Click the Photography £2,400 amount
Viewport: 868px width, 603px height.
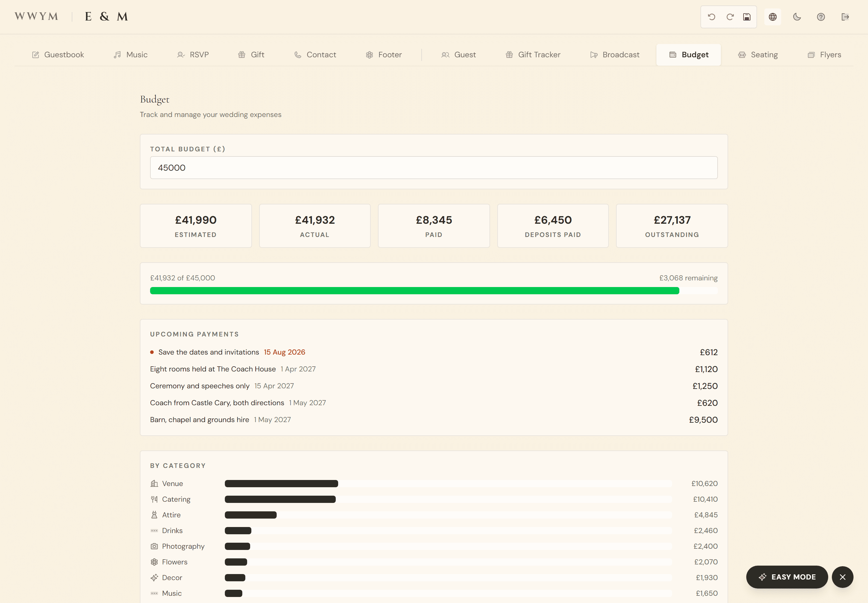point(706,546)
